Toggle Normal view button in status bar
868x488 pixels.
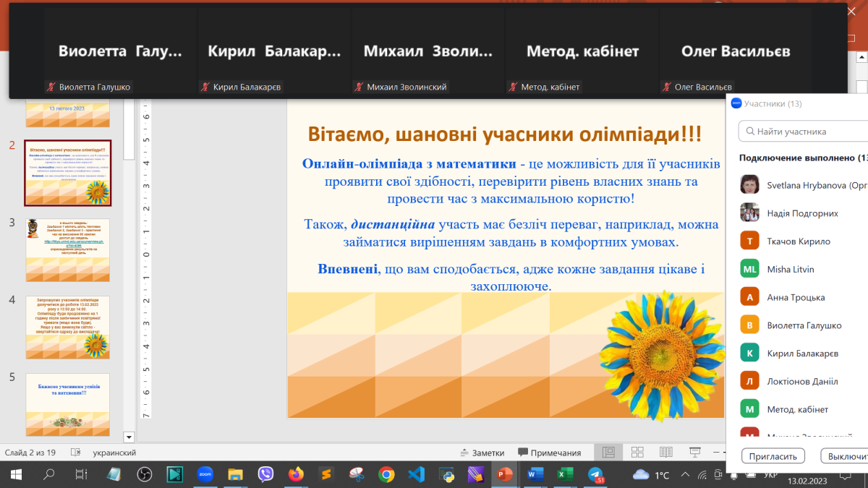608,453
